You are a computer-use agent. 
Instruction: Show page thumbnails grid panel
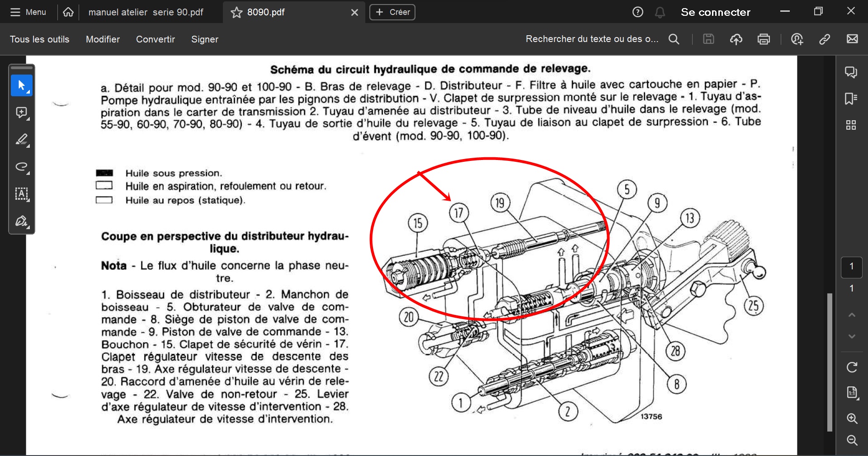pyautogui.click(x=851, y=125)
